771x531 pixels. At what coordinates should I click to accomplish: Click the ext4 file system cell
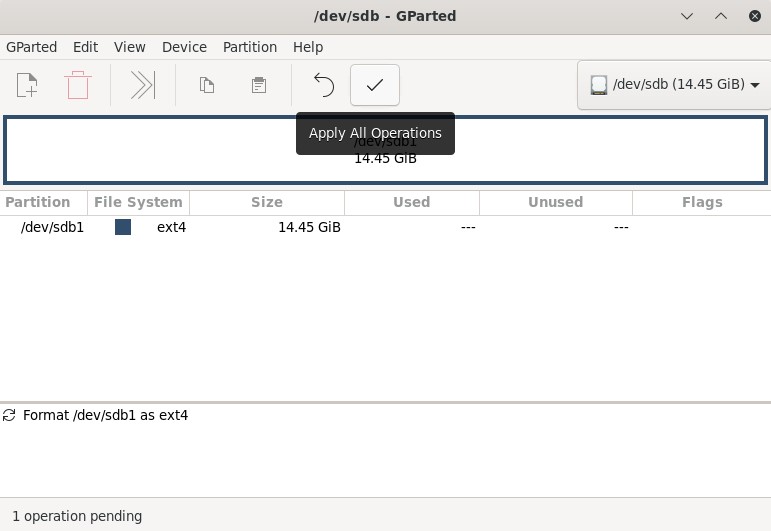pyautogui.click(x=171, y=227)
